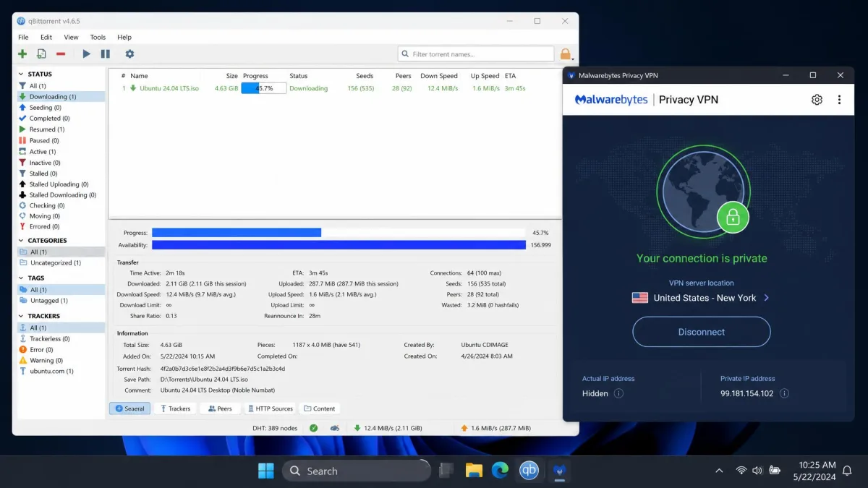
Task: Click the green plus add torrent link icon
Action: pos(22,53)
